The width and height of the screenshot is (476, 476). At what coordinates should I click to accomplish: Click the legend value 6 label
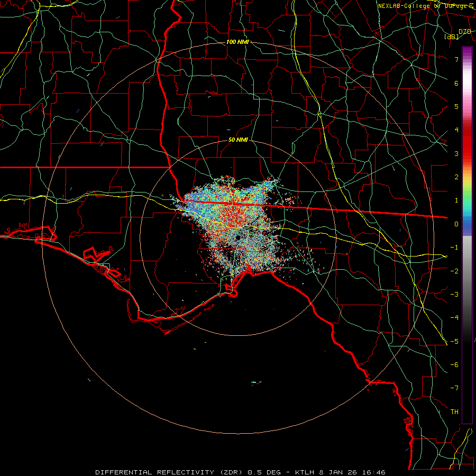coord(456,84)
